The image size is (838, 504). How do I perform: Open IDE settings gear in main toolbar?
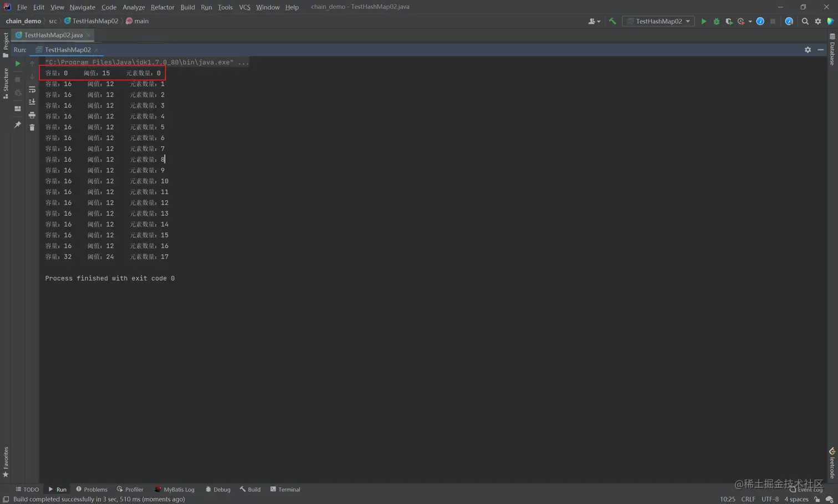(x=818, y=21)
